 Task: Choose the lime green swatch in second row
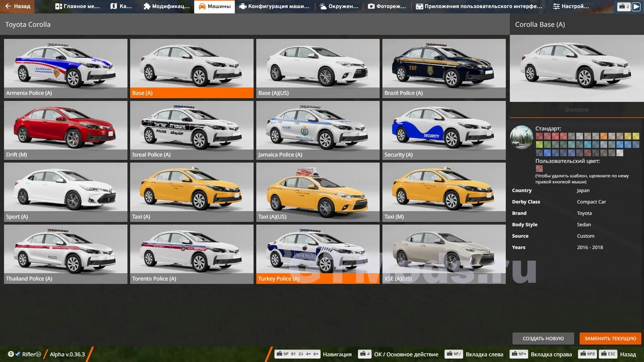(539, 144)
